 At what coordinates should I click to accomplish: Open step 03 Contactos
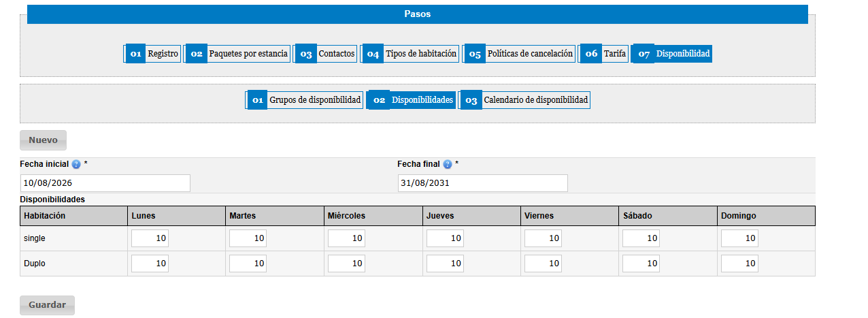[326, 54]
